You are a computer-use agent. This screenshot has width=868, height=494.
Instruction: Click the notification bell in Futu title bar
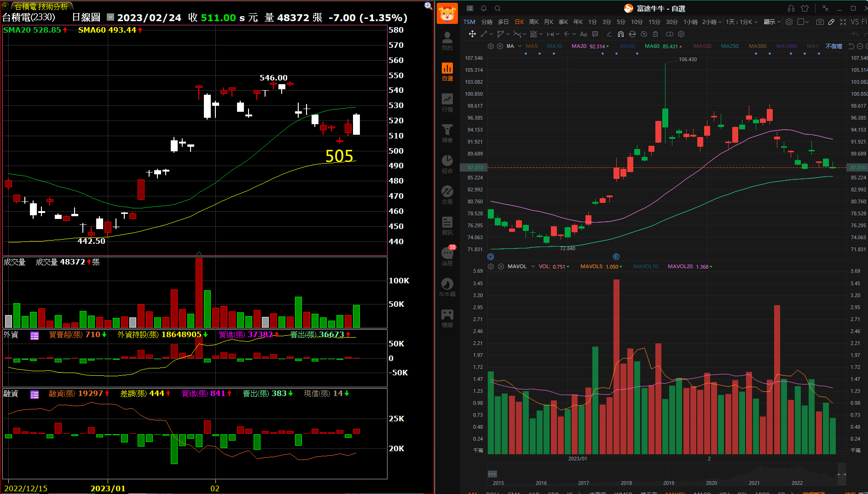[484, 8]
